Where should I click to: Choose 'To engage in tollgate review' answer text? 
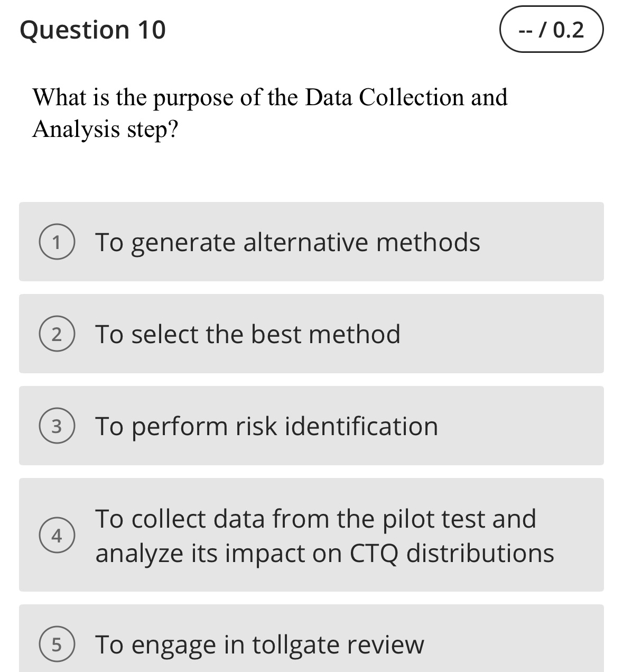pos(259,645)
